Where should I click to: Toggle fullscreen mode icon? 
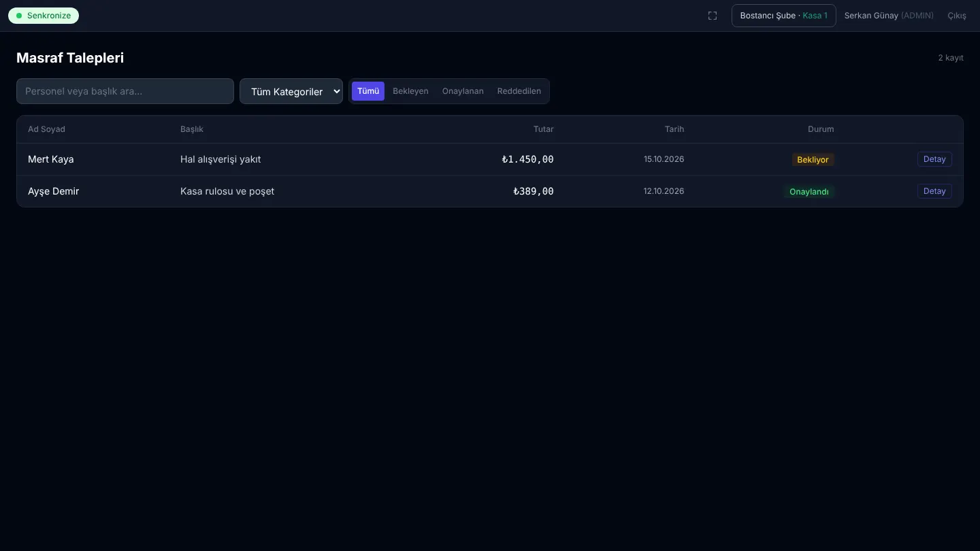tap(713, 16)
